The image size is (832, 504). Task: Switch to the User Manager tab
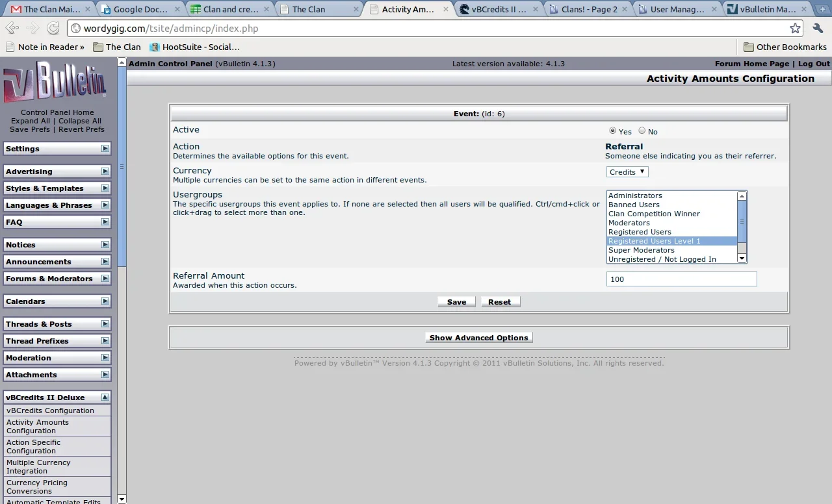[677, 9]
